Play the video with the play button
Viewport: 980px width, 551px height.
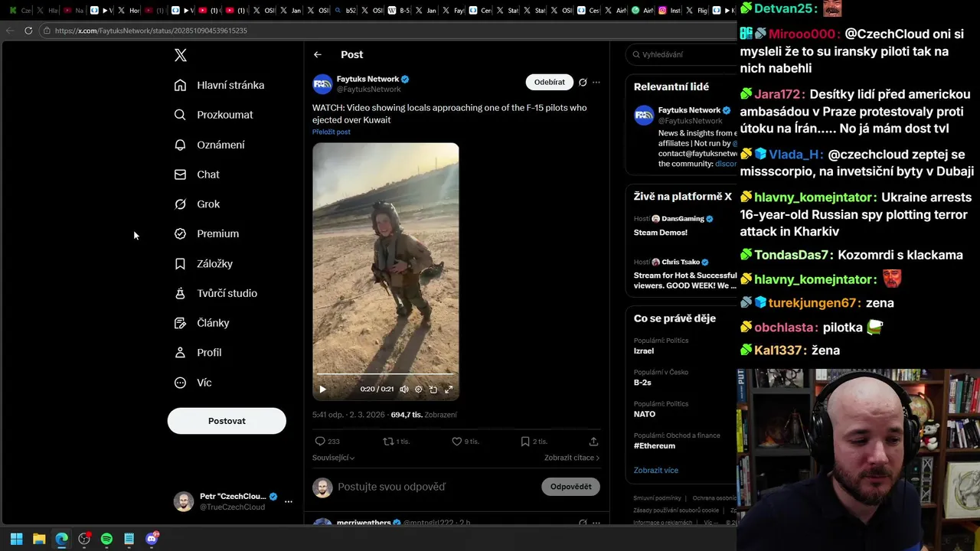[x=322, y=390]
